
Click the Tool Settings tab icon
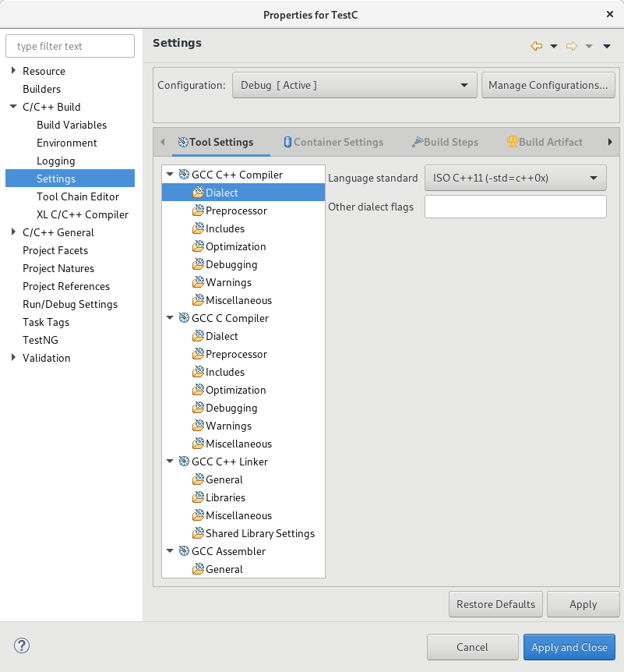tap(183, 142)
